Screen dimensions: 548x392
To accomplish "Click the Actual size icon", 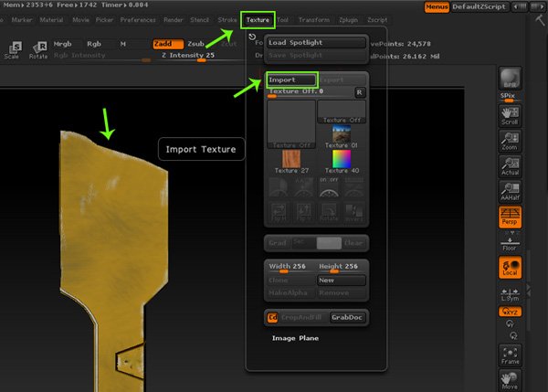I will coord(509,167).
